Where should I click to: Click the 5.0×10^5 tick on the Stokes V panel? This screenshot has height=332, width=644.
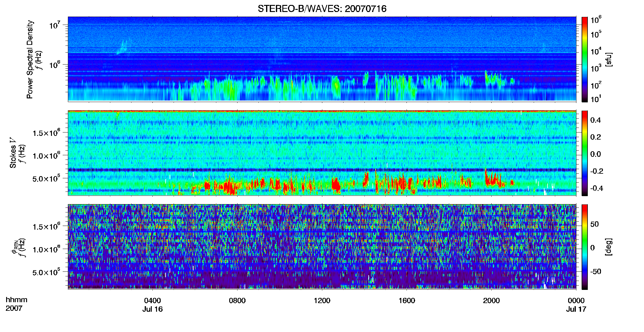pos(46,178)
